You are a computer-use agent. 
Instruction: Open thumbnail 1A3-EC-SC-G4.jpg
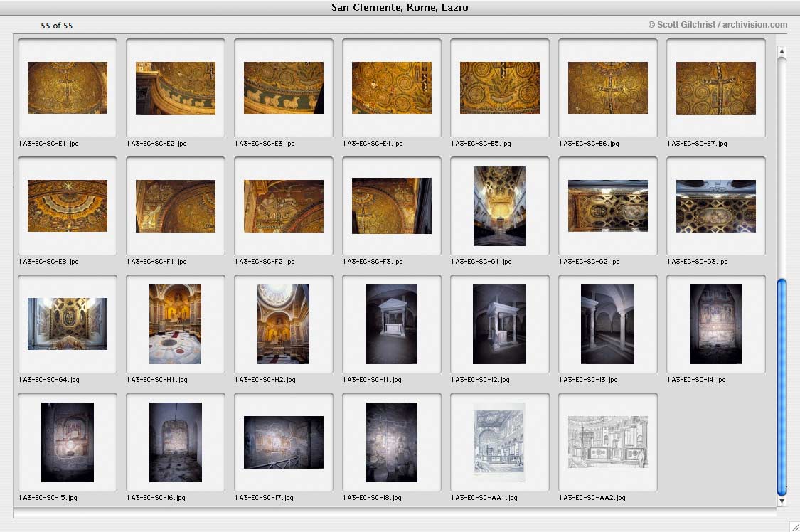68,324
